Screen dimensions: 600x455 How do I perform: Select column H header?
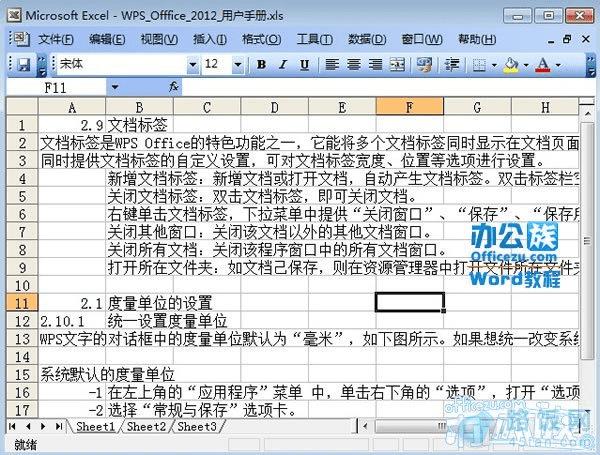point(545,107)
